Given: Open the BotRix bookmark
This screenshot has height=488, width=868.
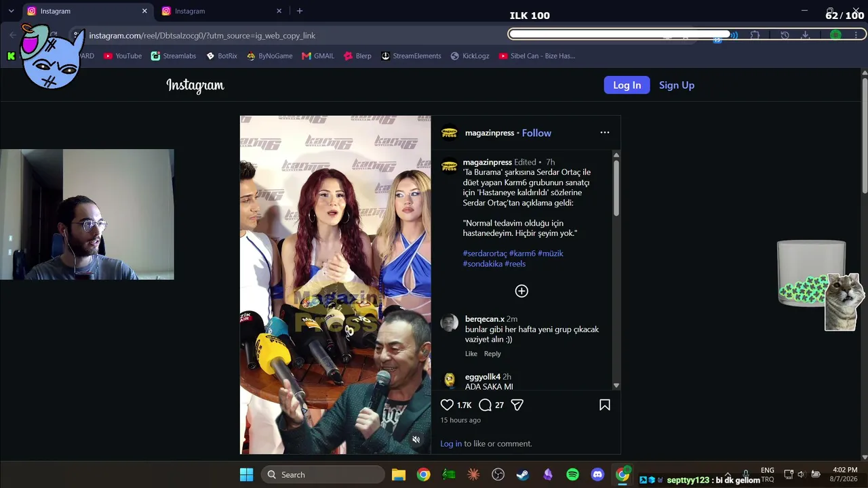Looking at the screenshot, I should [222, 56].
